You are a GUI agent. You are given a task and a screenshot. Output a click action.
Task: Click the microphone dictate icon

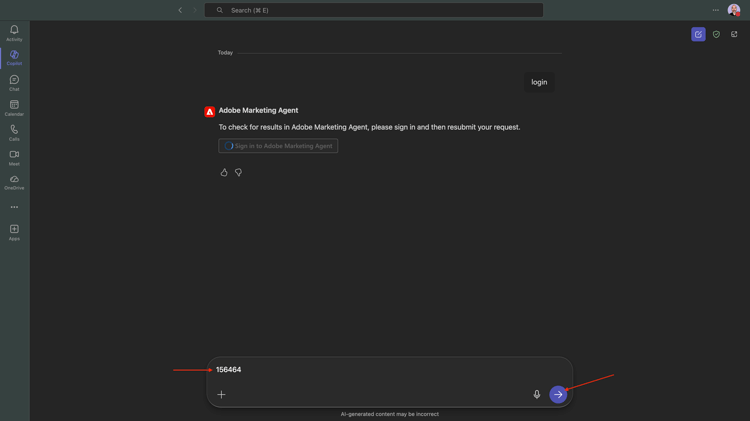coord(537,394)
